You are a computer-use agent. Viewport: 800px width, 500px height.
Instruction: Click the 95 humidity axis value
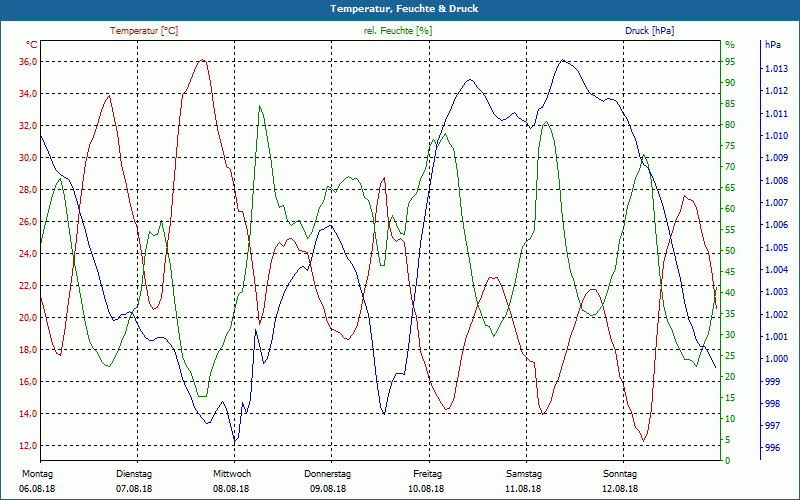coord(730,62)
